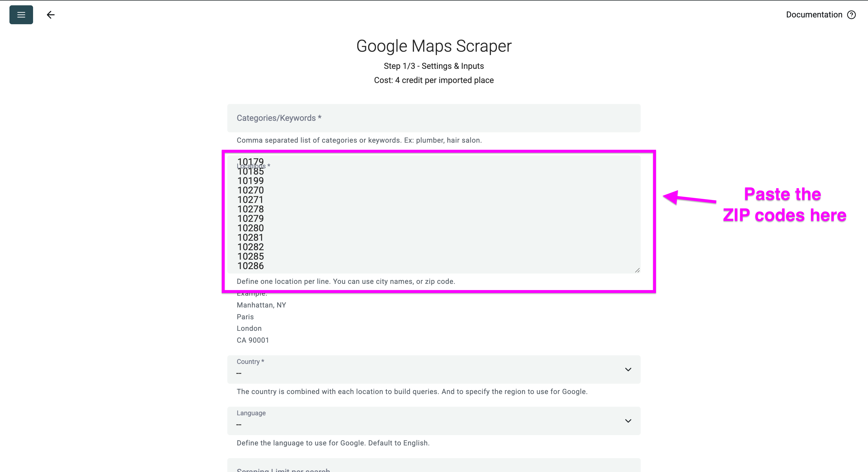
Task: Click the 'Manhattan, NY' example text
Action: [x=261, y=305]
